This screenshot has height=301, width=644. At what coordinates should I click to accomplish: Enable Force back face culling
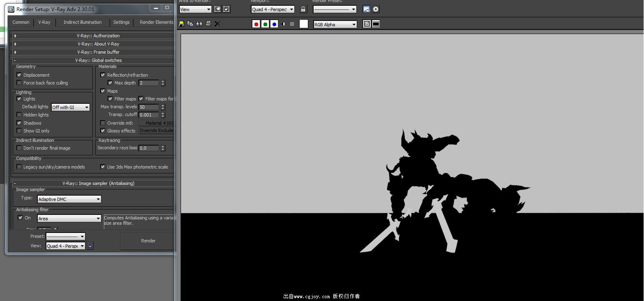[19, 83]
